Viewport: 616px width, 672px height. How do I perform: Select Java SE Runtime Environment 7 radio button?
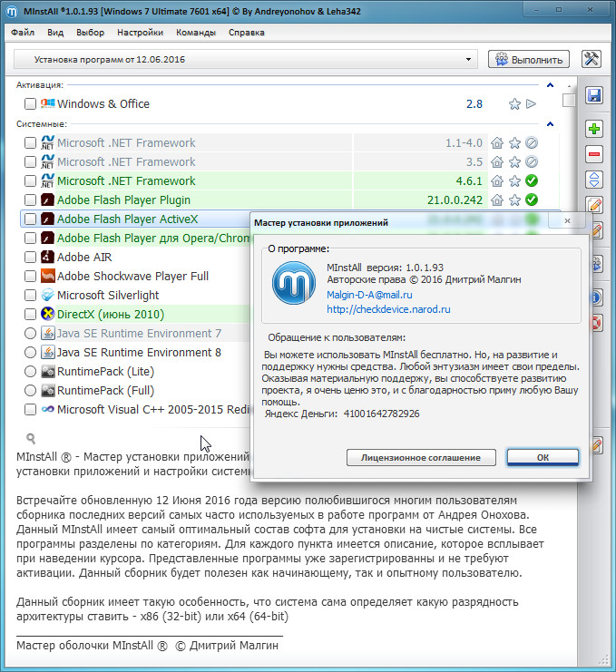[x=30, y=333]
